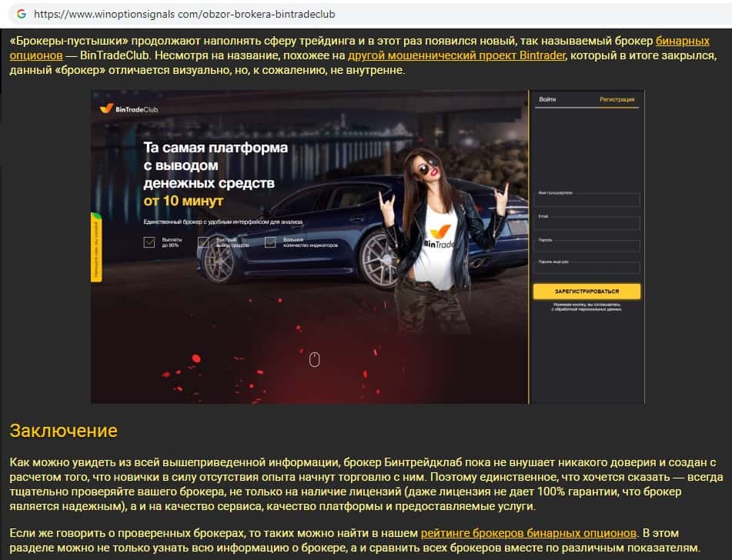
Task: Click the «Единственный брокер с удобным интерфейсом» subtitle
Action: coord(223,222)
